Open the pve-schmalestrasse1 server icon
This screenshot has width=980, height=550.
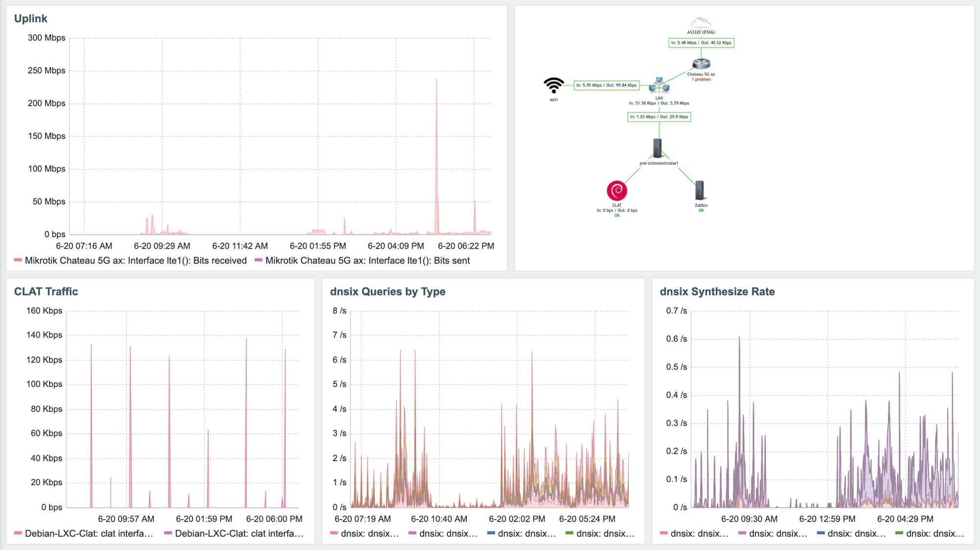(658, 148)
